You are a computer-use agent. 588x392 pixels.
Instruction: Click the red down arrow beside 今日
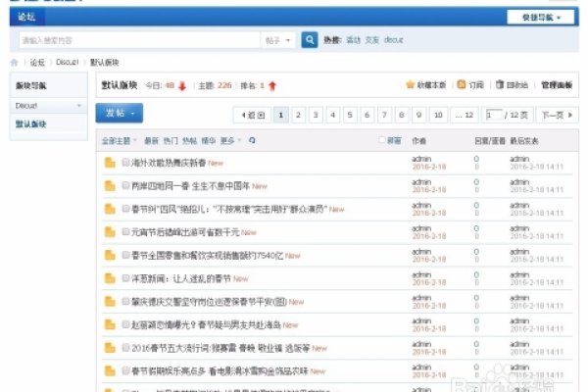coord(182,86)
